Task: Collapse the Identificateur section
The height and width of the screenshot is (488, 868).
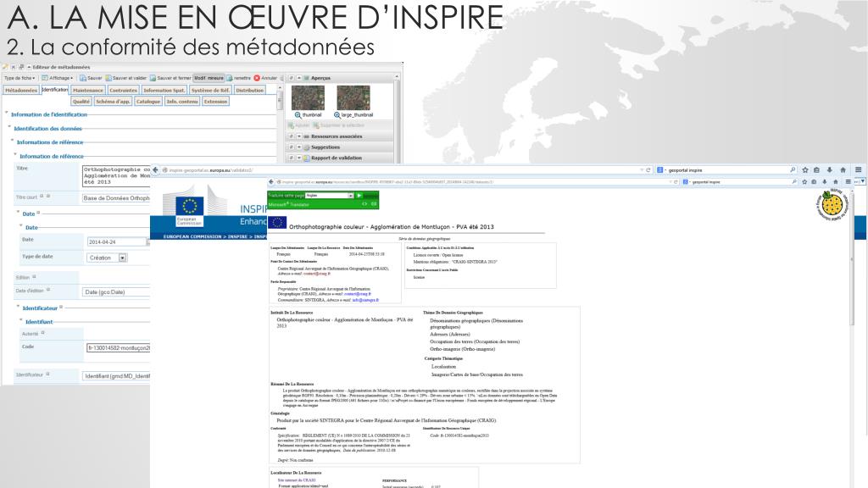Action: (x=19, y=307)
